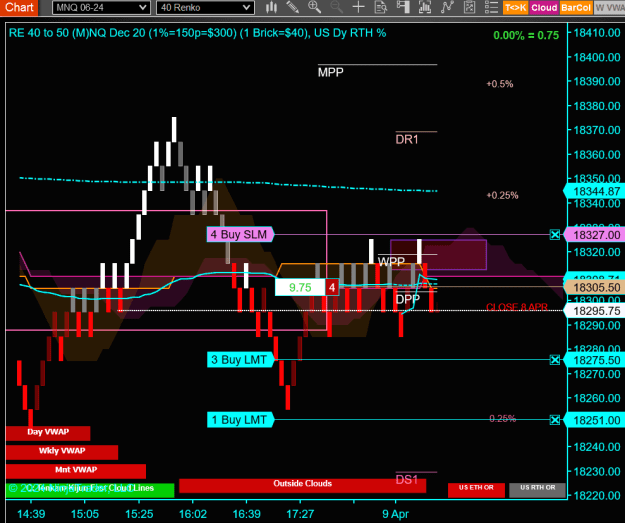
Task: Click the zoom in magnifier icon
Action: pyautogui.click(x=314, y=7)
